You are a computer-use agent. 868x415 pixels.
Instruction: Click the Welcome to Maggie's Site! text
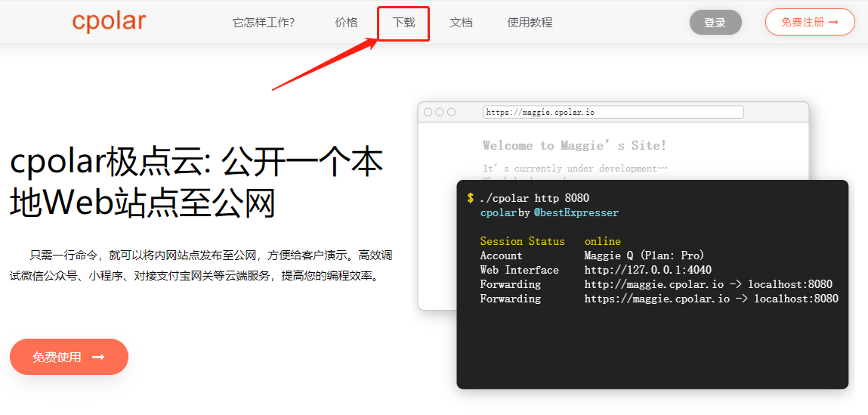575,145
